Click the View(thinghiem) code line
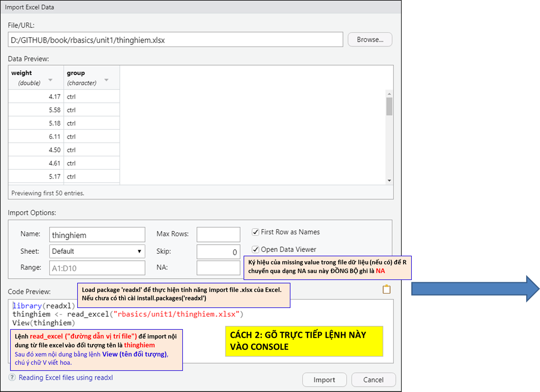Image resolution: width=540 pixels, height=392 pixels. 44,323
